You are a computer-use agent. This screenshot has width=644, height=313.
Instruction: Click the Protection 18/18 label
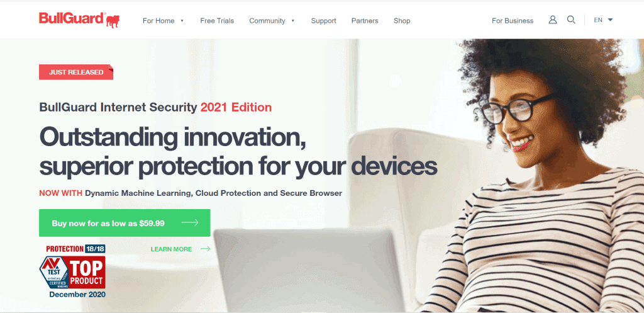point(75,249)
